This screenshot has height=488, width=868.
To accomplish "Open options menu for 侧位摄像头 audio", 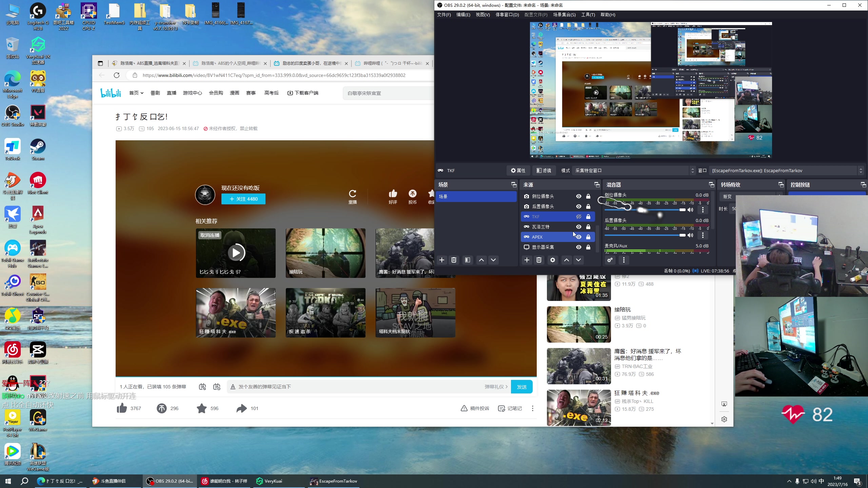I will click(x=703, y=210).
